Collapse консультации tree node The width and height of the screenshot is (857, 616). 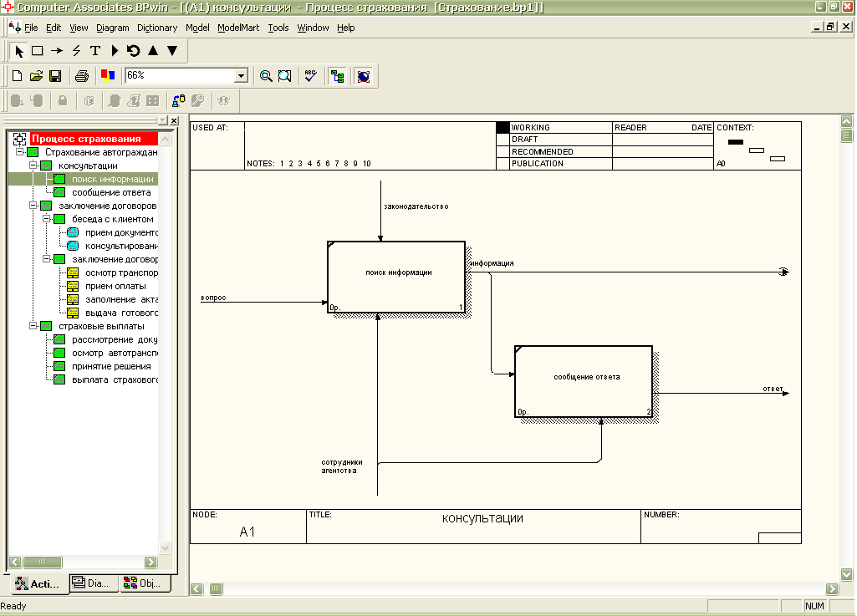tap(33, 165)
